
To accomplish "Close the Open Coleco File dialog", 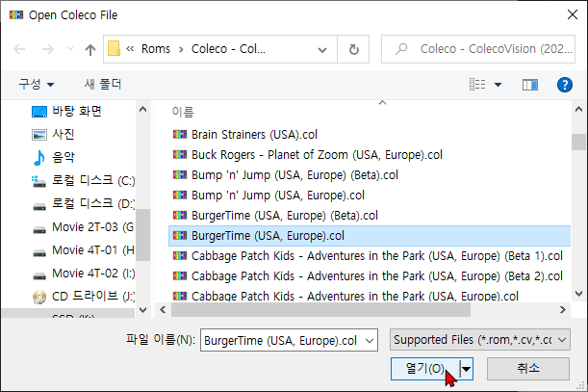I will coord(573,14).
